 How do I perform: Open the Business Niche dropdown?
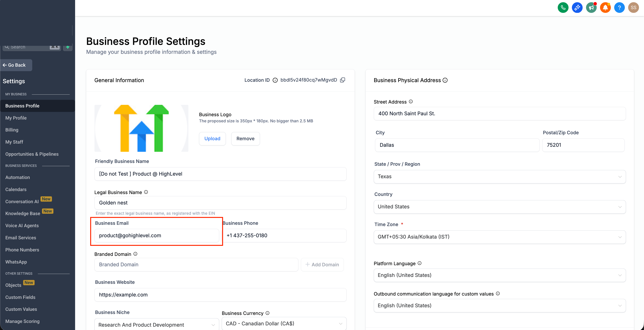[157, 324]
